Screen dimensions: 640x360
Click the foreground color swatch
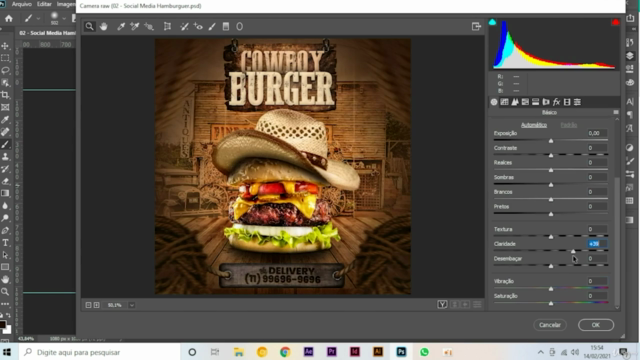(x=3, y=325)
